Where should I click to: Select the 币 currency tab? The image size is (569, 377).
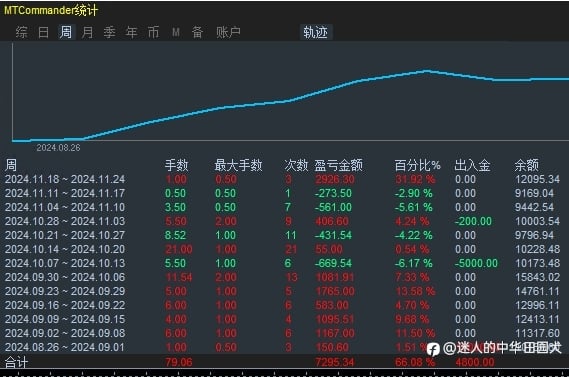pos(153,32)
